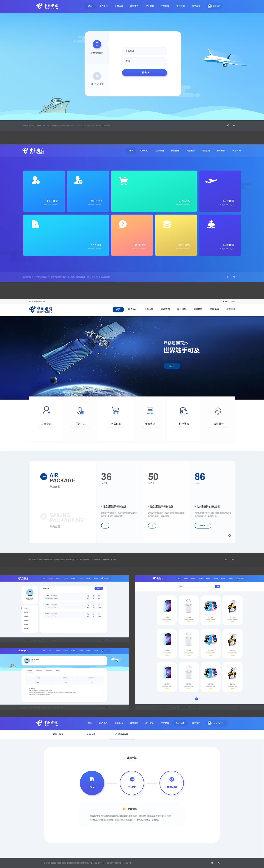The height and width of the screenshot is (868, 264).
Task: Click 登录 link at homepage top bar
Action: pyautogui.click(x=227, y=302)
